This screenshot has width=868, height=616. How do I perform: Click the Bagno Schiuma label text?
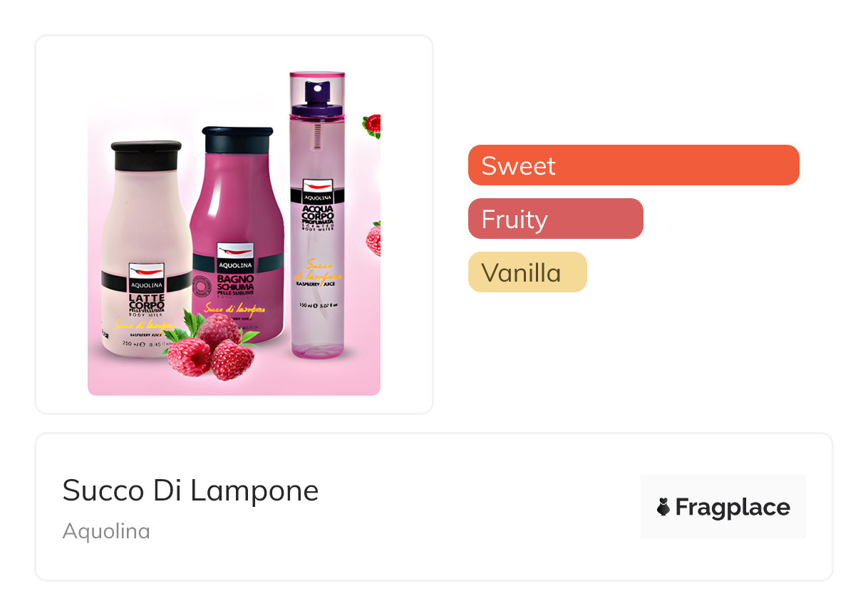[236, 283]
